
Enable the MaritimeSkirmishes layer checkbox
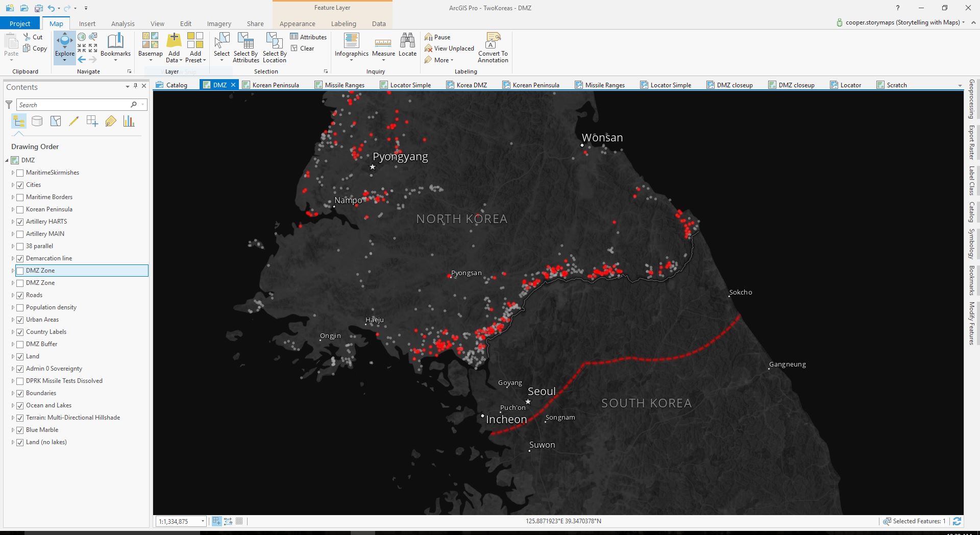[x=20, y=173]
